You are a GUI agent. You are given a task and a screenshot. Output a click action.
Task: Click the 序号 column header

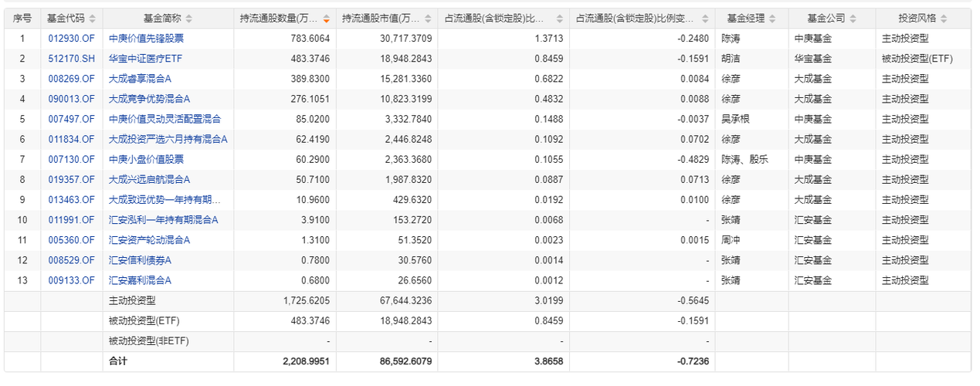(x=22, y=18)
